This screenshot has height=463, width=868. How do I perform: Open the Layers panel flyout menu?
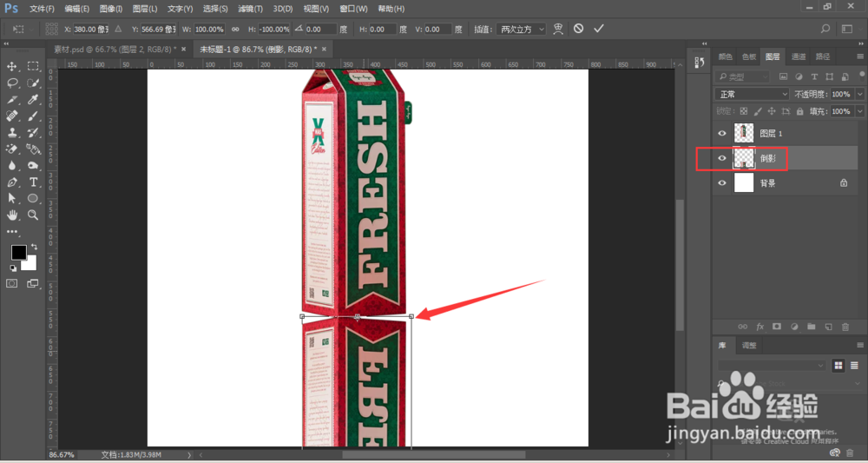point(859,56)
